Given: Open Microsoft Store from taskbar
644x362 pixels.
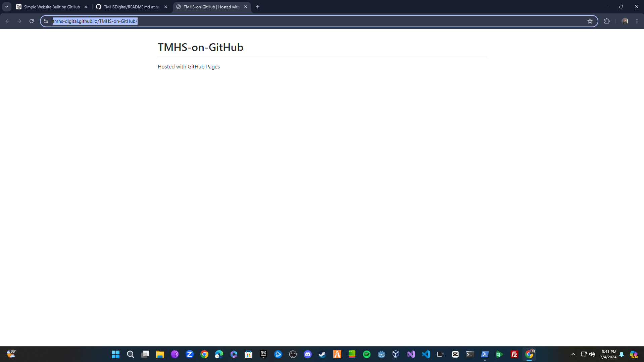Looking at the screenshot, I should pyautogui.click(x=249, y=354).
